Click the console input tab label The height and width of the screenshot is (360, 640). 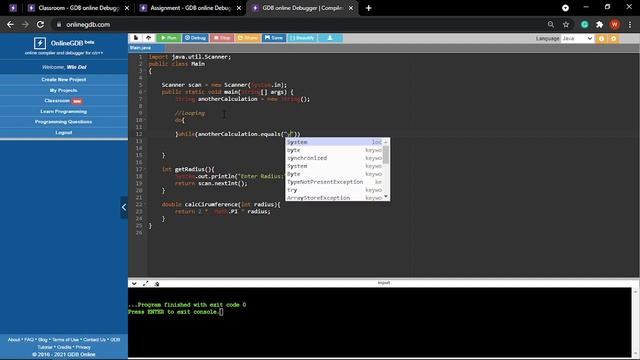[384, 283]
